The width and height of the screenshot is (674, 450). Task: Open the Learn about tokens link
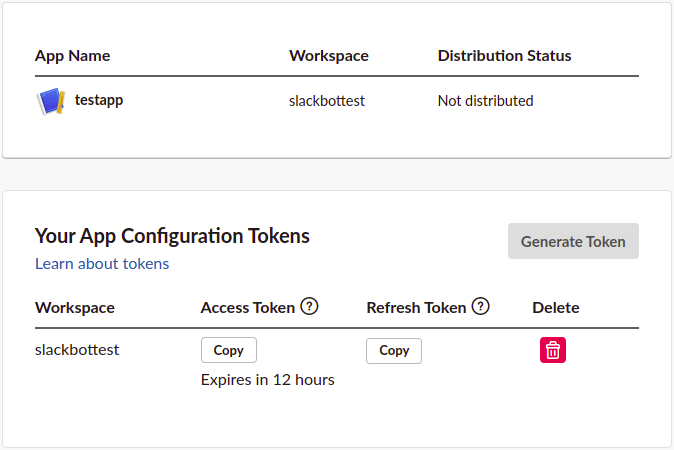(102, 264)
